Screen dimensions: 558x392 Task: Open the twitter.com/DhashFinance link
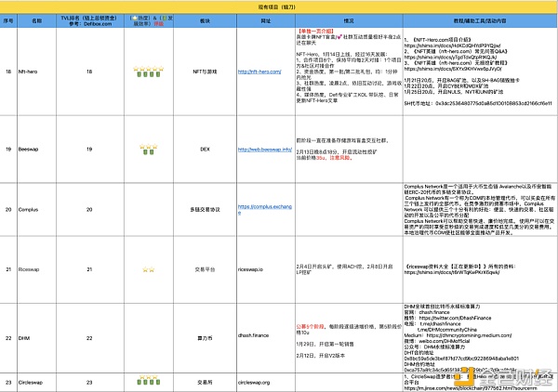click(x=455, y=318)
